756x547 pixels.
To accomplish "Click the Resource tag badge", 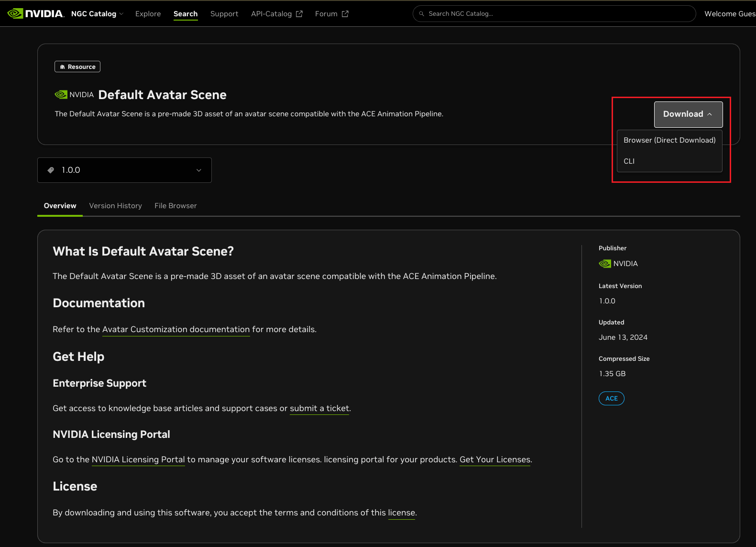I will 77,67.
